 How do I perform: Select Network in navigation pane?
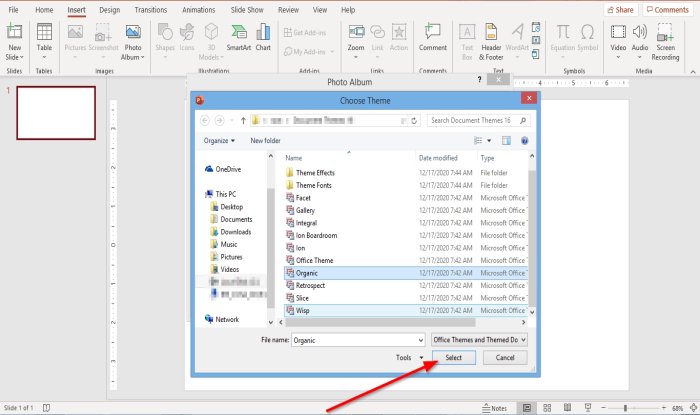[222, 319]
